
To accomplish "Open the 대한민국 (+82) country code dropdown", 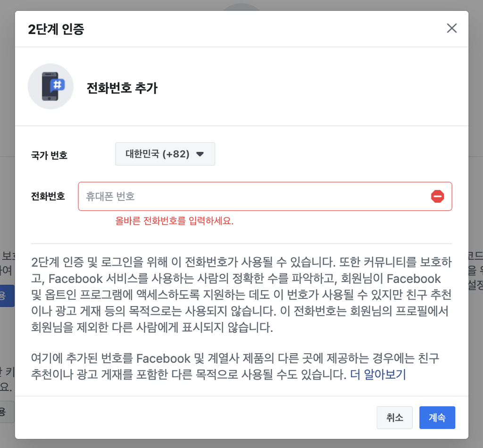I will pos(165,154).
